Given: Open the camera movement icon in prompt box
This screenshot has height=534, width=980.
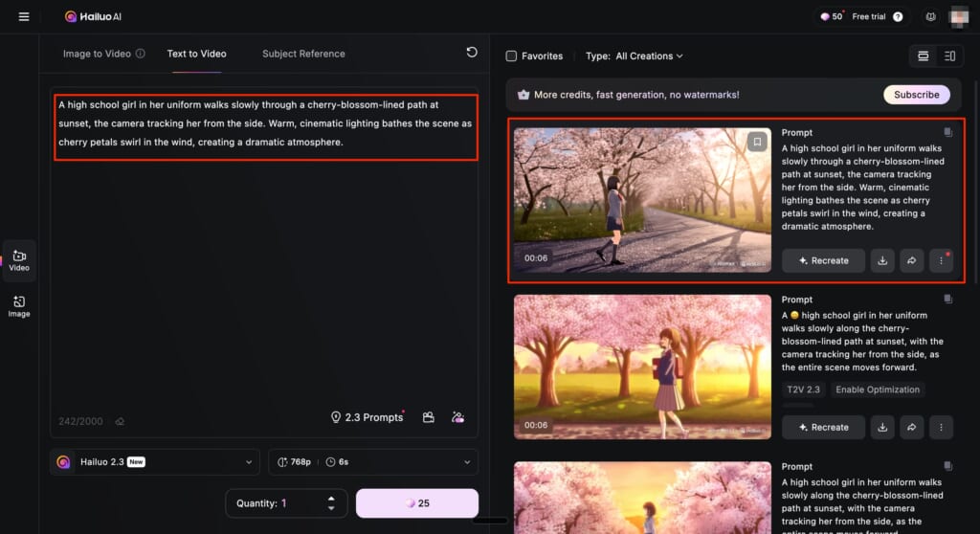Looking at the screenshot, I should point(429,417).
